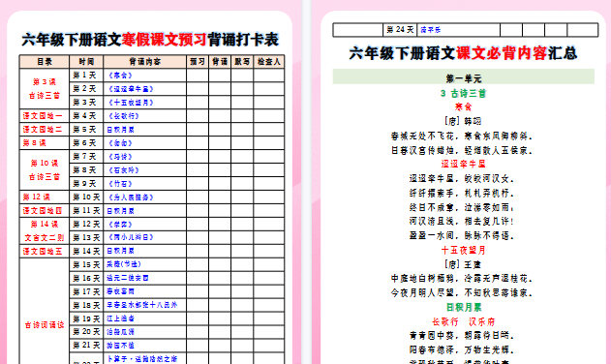Select the 江上渔者 table entry
This screenshot has height=364, width=611.
120,318
